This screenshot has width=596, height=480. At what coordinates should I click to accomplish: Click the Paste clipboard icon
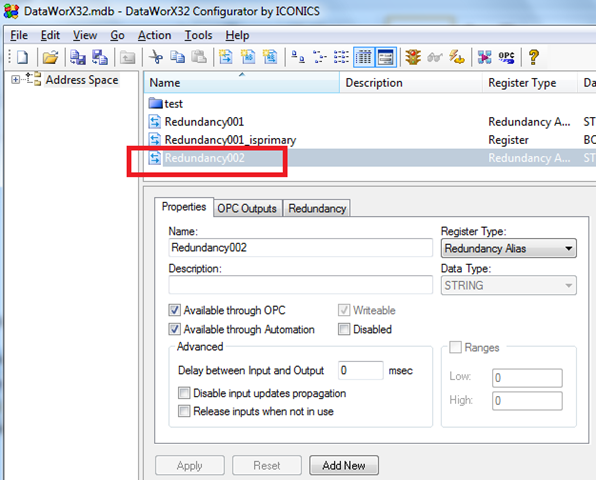click(199, 57)
